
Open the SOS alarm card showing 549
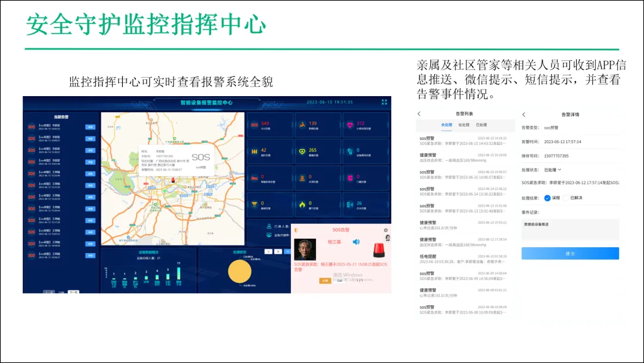point(270,125)
